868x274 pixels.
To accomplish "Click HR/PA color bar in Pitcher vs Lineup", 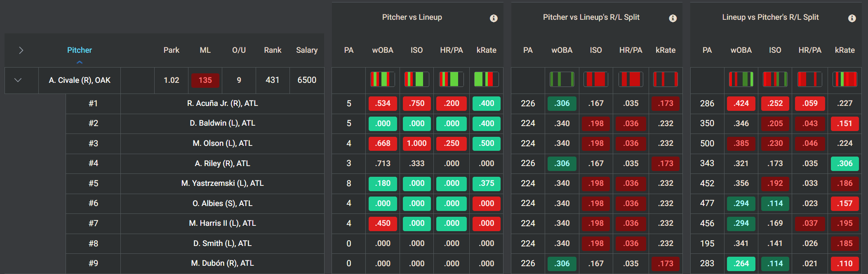I will tap(451, 79).
